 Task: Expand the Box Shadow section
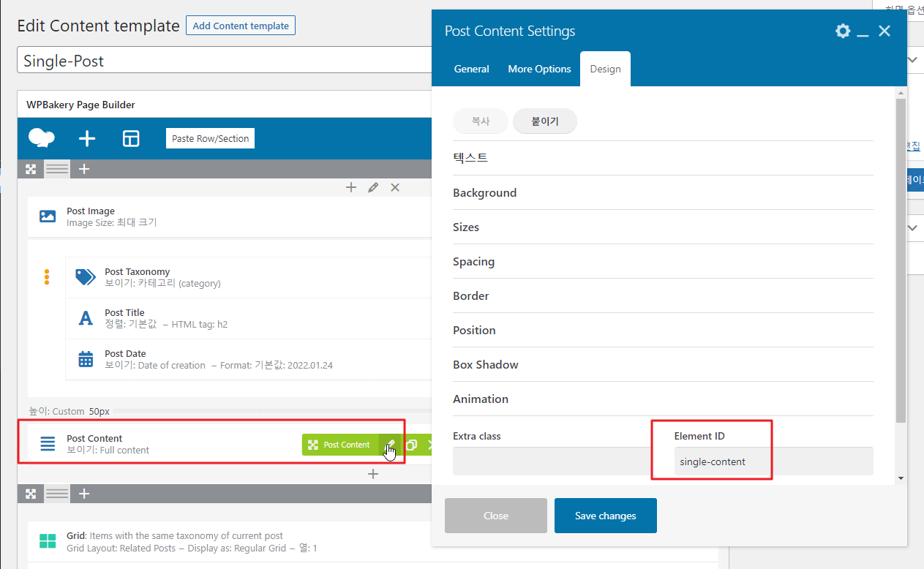663,364
